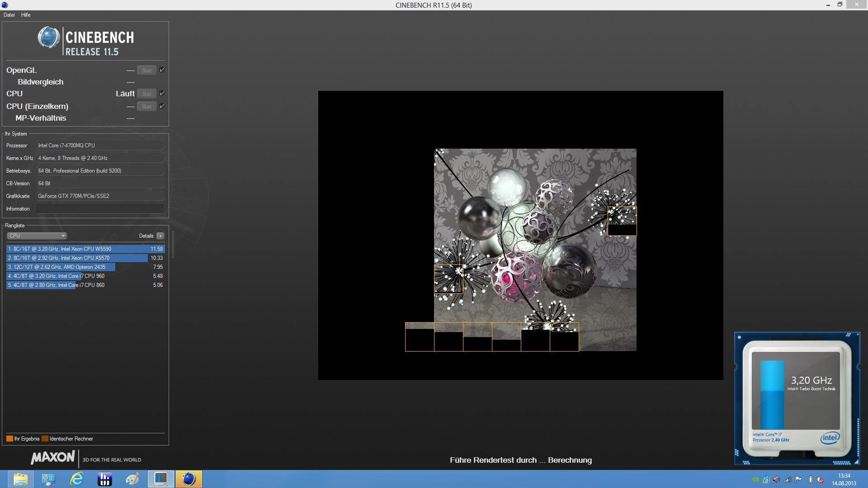Image resolution: width=868 pixels, height=488 pixels.
Task: Click the Cinebench title bar app icon
Action: pos(5,5)
